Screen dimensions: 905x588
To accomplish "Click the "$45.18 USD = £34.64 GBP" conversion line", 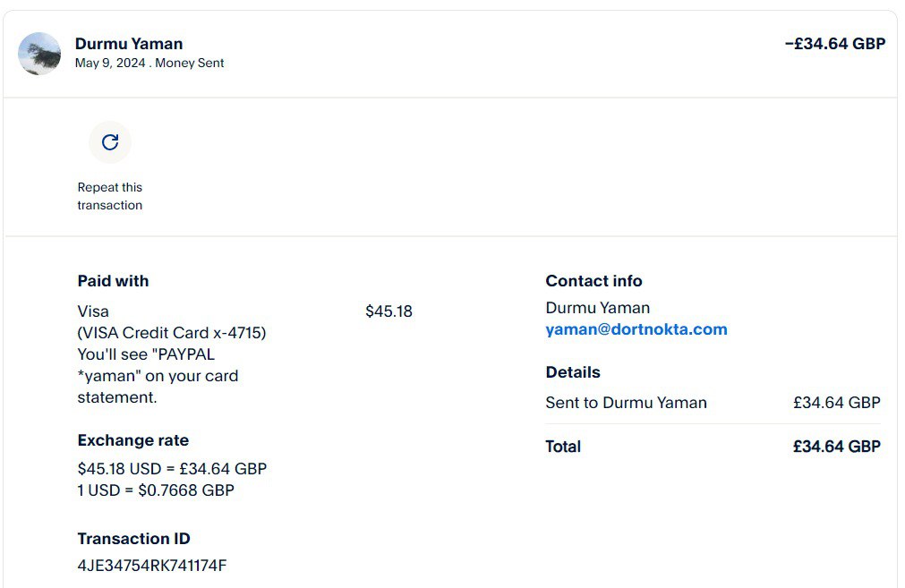I will [x=172, y=469].
